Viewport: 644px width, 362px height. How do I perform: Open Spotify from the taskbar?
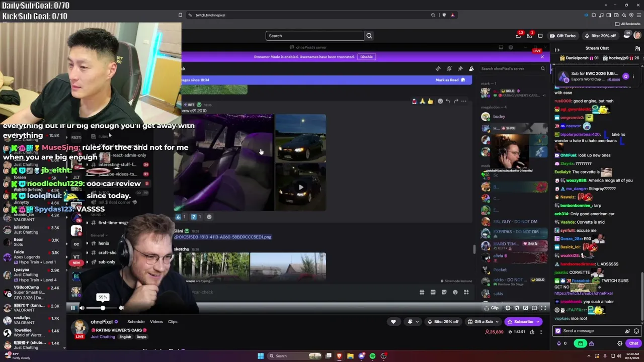[x=372, y=356]
